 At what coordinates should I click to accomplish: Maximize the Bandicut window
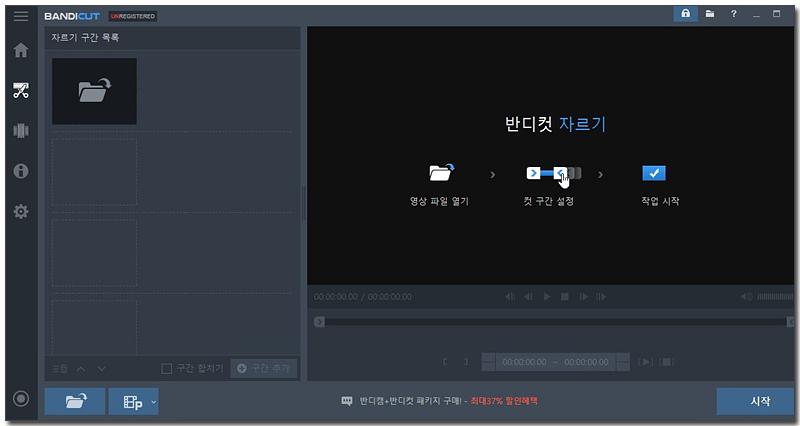777,14
